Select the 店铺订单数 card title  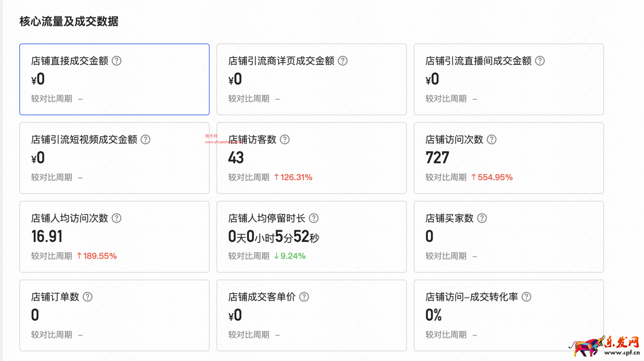tap(55, 297)
